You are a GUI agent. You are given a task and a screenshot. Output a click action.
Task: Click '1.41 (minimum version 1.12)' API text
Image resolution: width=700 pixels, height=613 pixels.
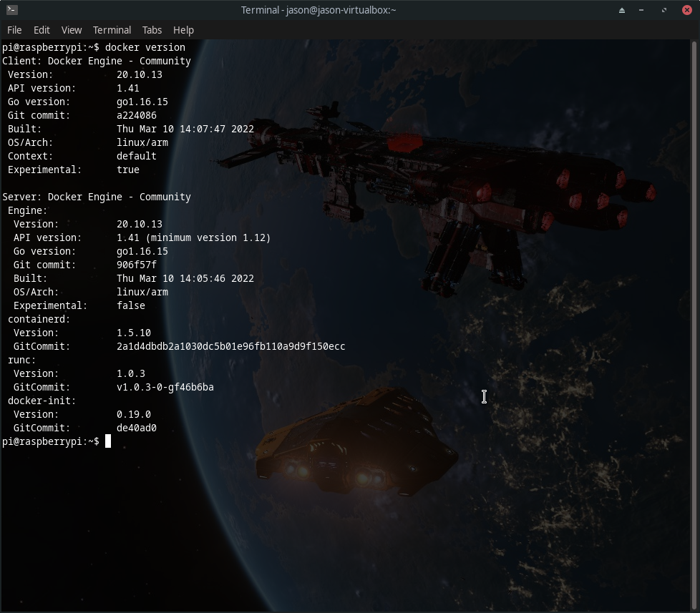coord(194,237)
